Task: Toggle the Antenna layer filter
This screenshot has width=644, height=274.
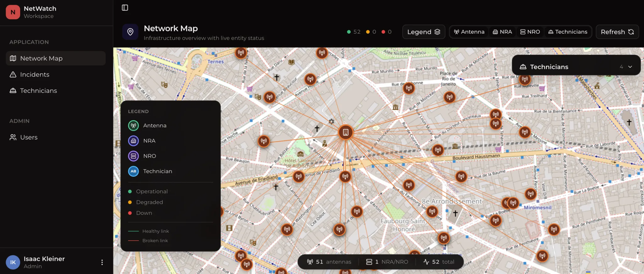Action: click(x=469, y=32)
